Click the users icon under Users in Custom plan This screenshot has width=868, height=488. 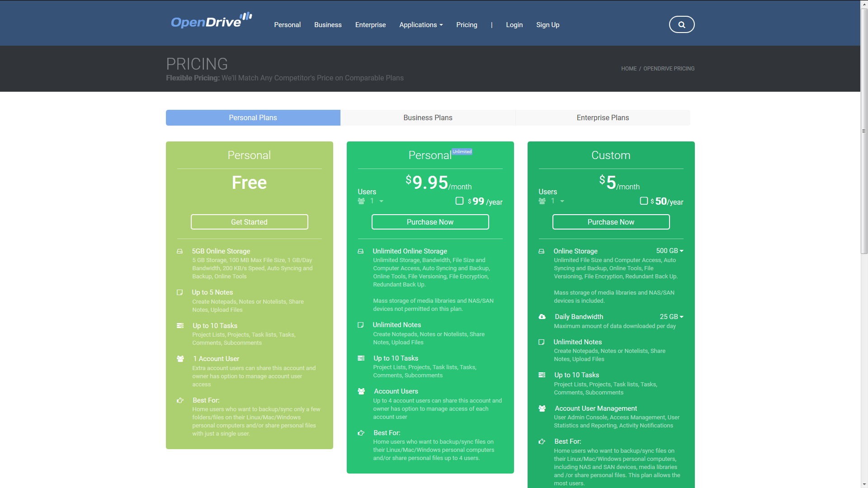(542, 201)
